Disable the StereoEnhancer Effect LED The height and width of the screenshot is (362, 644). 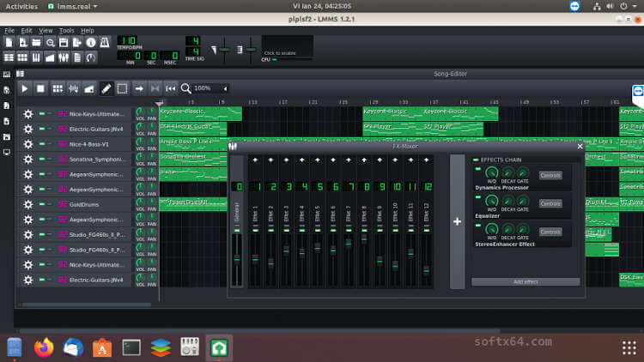coord(477,226)
